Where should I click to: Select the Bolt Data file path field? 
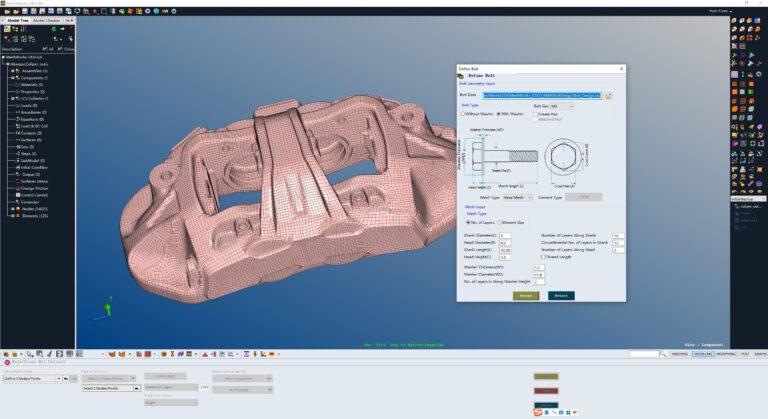542,96
